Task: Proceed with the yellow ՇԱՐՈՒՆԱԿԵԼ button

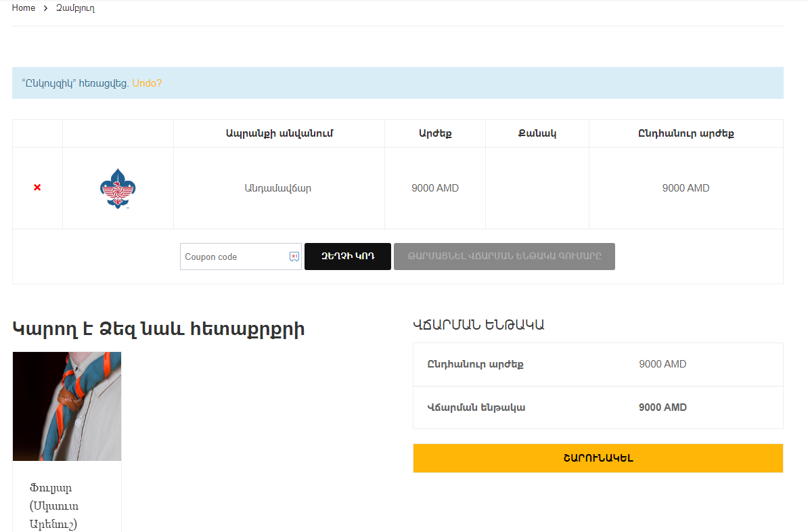Action: point(598,458)
